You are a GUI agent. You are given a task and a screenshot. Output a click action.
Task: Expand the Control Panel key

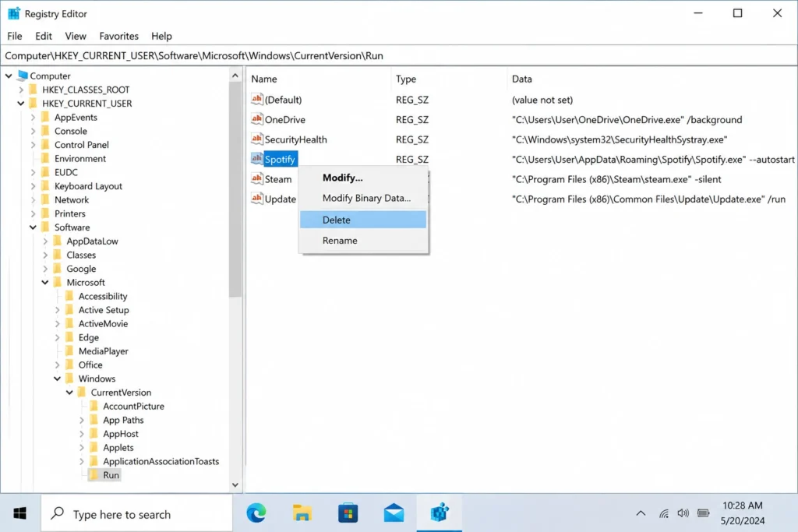(x=33, y=144)
